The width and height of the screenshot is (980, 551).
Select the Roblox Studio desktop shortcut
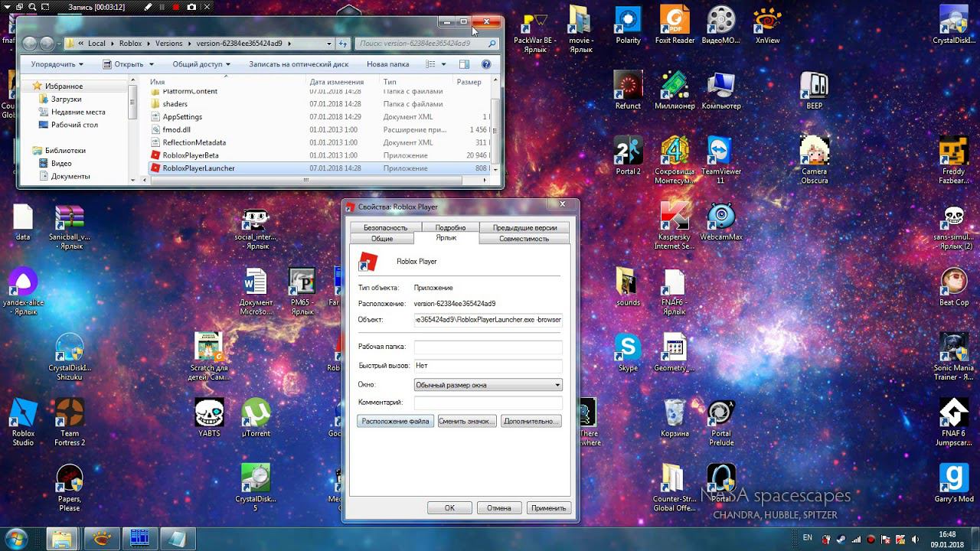coord(23,422)
